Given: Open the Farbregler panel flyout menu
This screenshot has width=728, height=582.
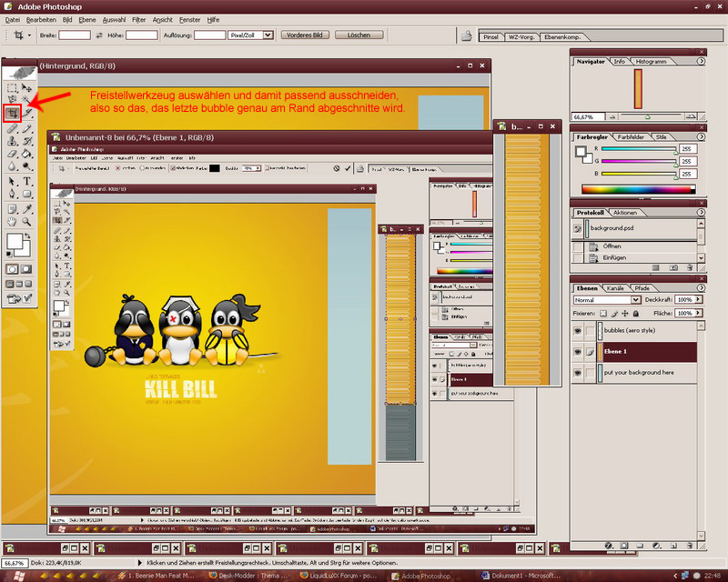Looking at the screenshot, I should pos(701,137).
